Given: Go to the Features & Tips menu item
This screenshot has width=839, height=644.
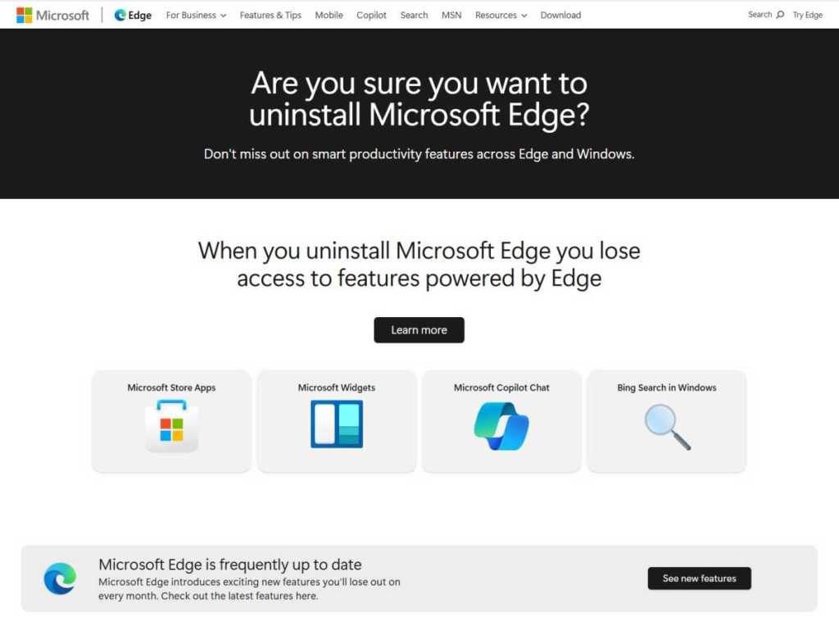Looking at the screenshot, I should [x=270, y=15].
